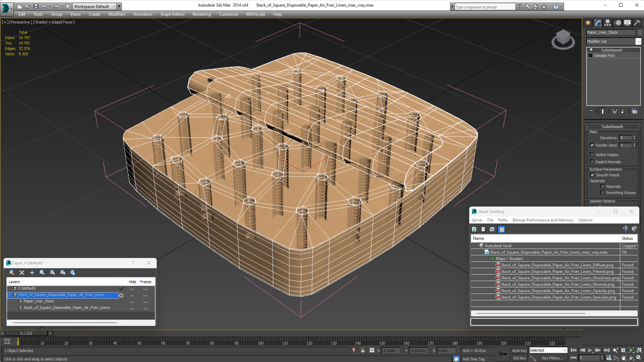Click Remove Modifier trash icon
The height and width of the screenshot is (362, 644).
[623, 111]
